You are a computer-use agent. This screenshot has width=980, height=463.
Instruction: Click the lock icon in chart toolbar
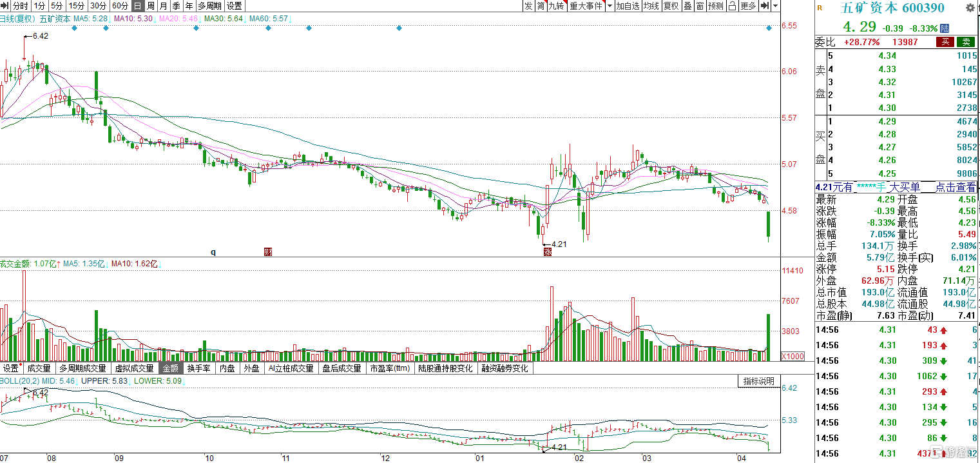point(732,6)
